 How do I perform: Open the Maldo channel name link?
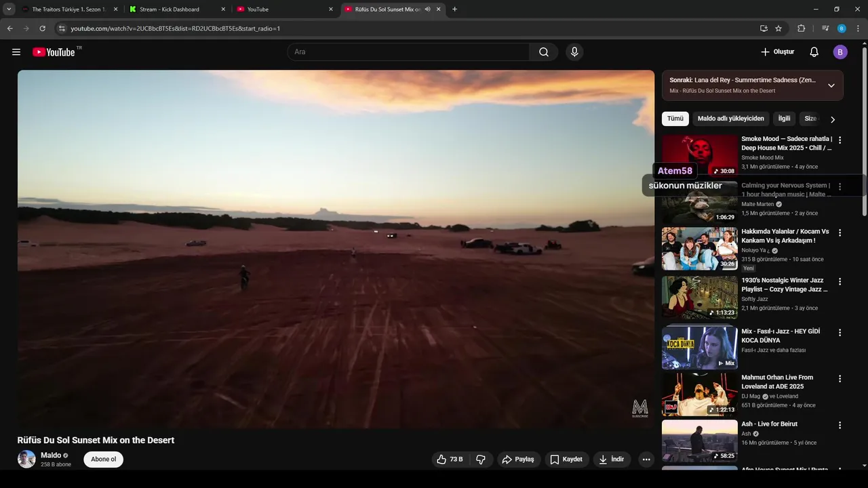pyautogui.click(x=51, y=455)
